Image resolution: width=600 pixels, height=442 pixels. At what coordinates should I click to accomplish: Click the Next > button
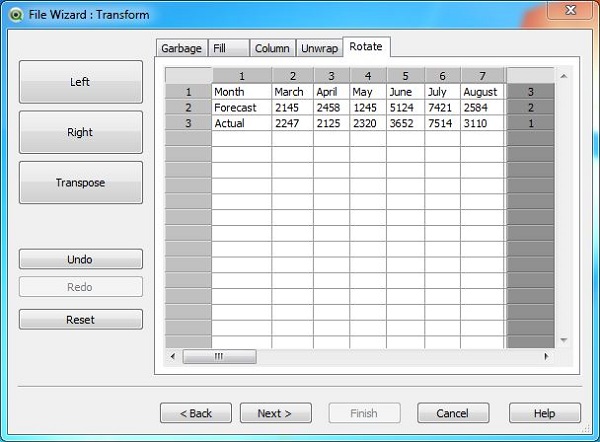tap(275, 413)
